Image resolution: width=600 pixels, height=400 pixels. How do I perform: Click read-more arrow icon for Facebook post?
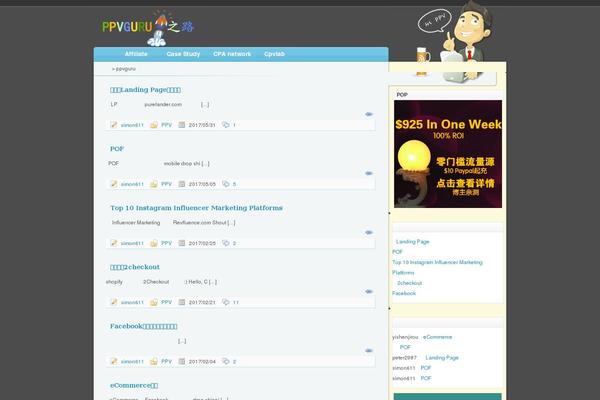(x=368, y=351)
